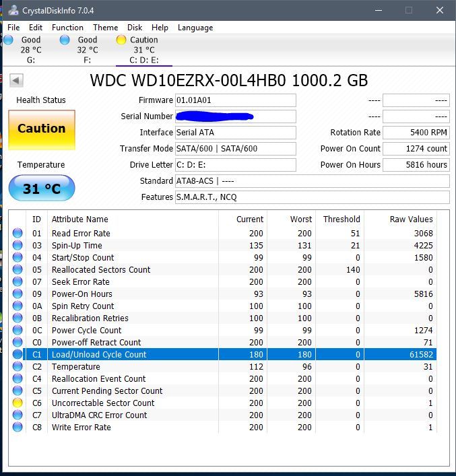Open the Language menu
The image size is (456, 476).
click(x=195, y=28)
